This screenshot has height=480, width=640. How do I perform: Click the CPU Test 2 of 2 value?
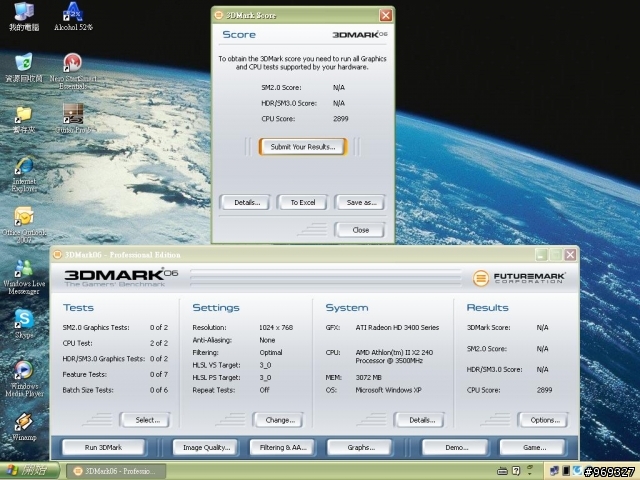[x=159, y=343]
